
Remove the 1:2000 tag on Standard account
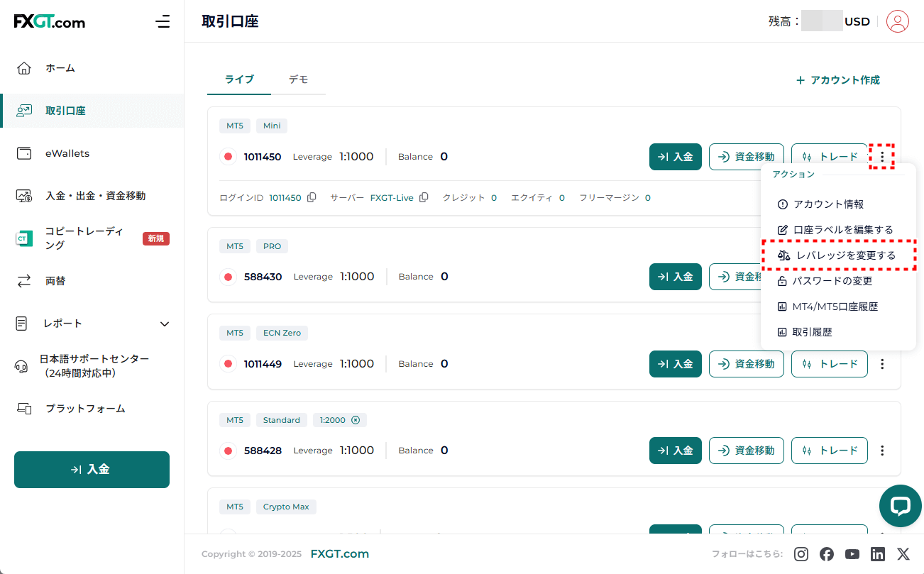pos(356,420)
